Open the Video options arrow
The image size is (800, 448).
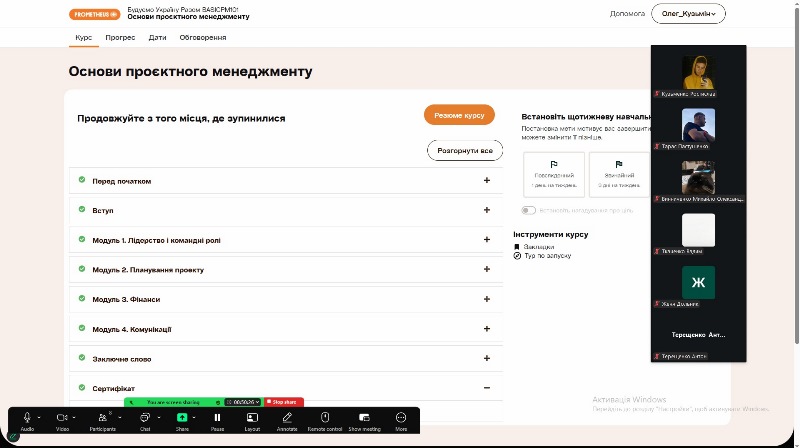point(74,417)
